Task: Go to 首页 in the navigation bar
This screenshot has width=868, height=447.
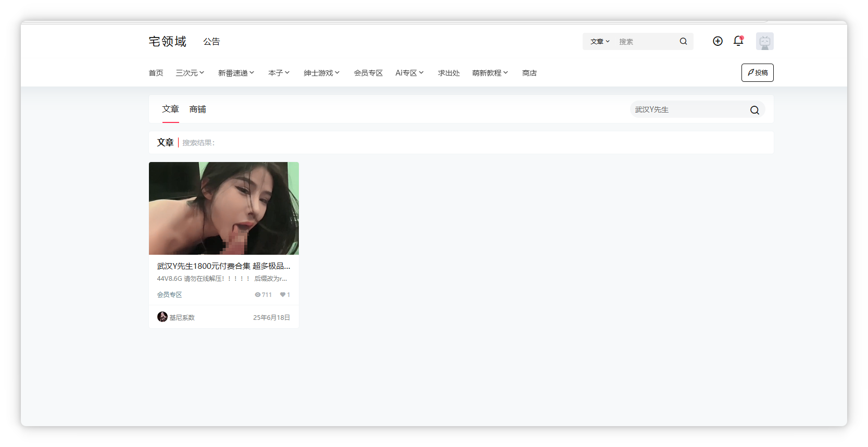Action: [x=156, y=73]
